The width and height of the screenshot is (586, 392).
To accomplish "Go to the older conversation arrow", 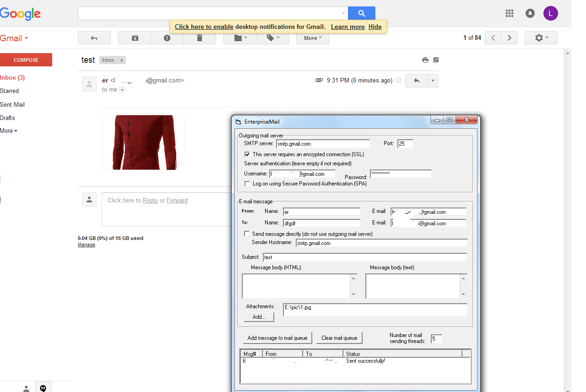I will [x=509, y=38].
